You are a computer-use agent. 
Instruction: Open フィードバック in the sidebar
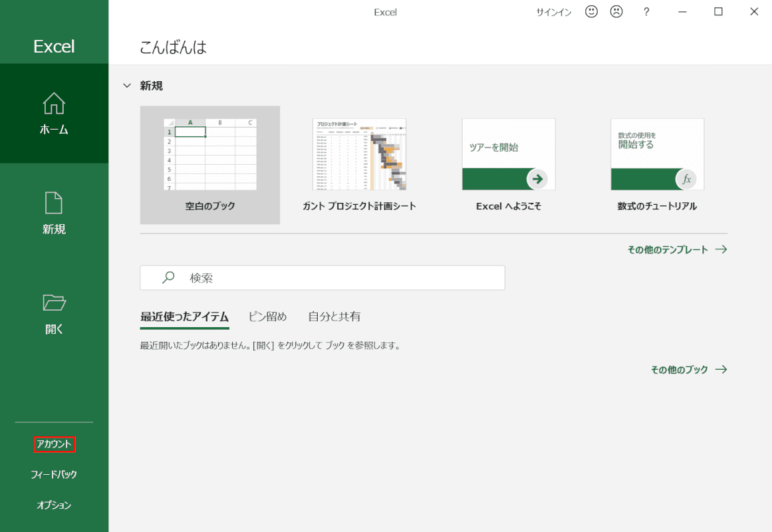click(54, 474)
